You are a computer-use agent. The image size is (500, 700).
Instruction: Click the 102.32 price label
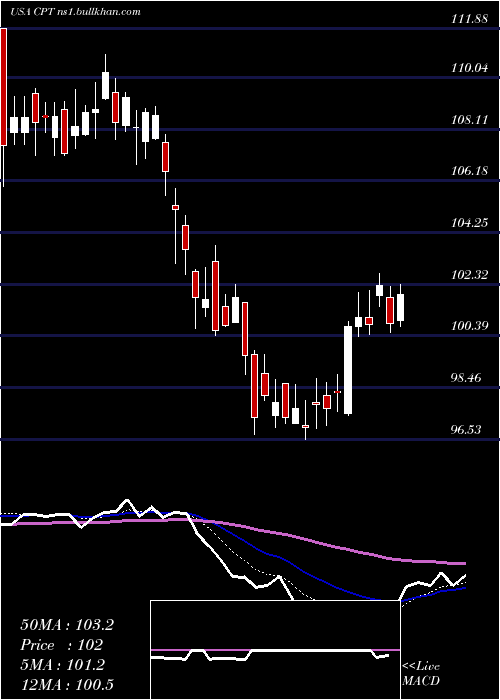[469, 274]
